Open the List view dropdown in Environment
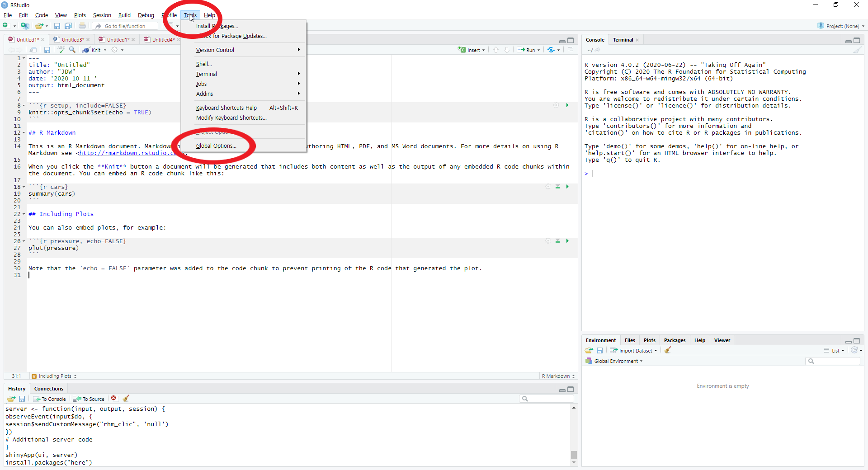Viewport: 868px width, 470px height. (x=834, y=351)
